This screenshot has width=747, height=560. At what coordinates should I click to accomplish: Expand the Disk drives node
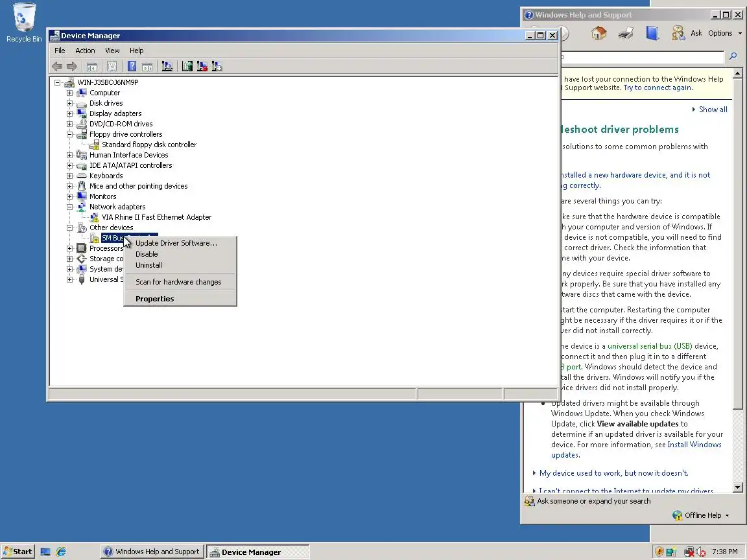point(69,103)
